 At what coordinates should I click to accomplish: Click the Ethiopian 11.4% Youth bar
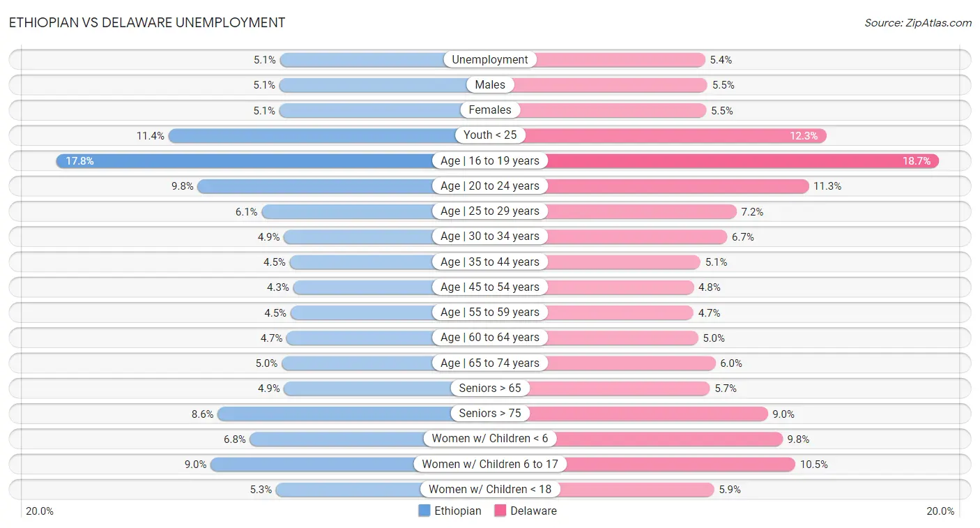pyautogui.click(x=312, y=135)
